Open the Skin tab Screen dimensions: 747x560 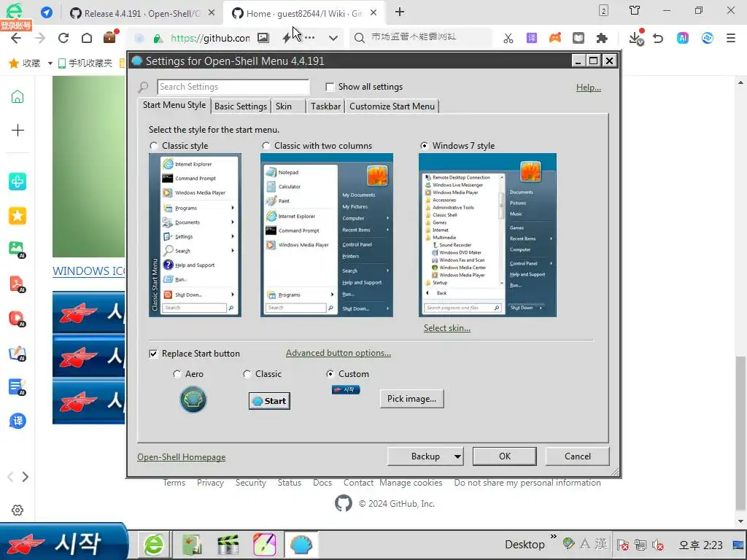coord(284,106)
